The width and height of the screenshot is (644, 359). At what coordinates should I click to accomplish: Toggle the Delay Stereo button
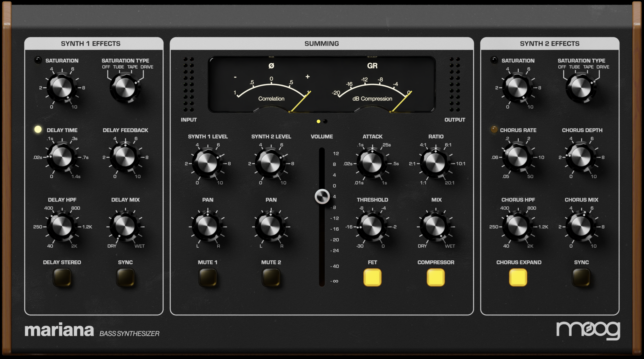62,277
